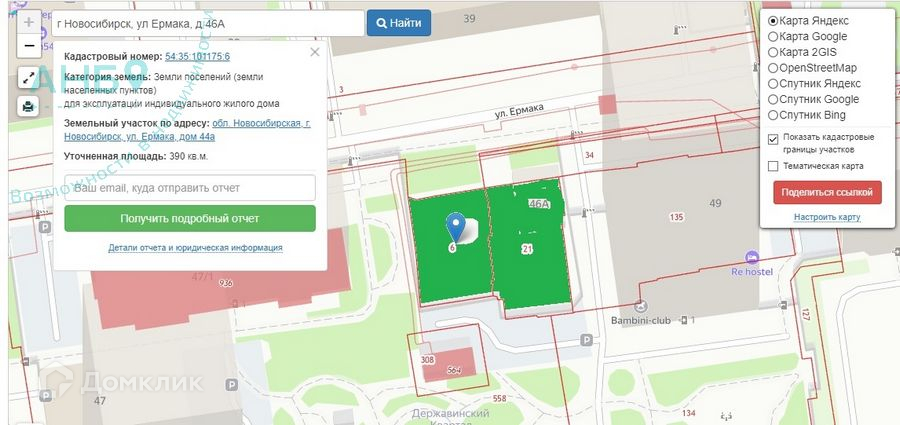The width and height of the screenshot is (900, 425).
Task: Click the Найти search button
Action: pyautogui.click(x=399, y=23)
